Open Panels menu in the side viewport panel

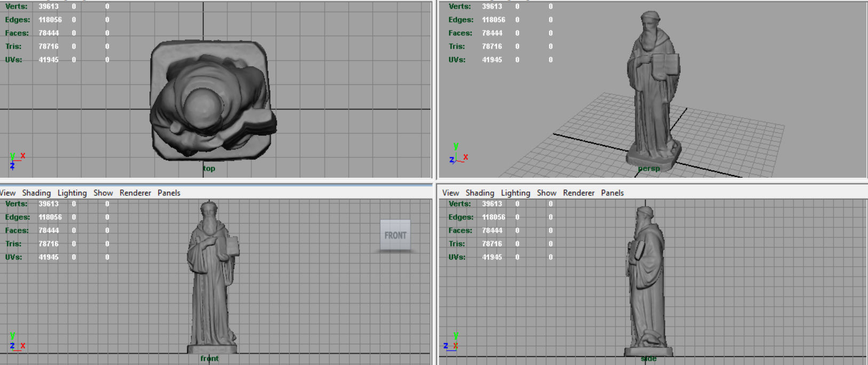point(612,193)
